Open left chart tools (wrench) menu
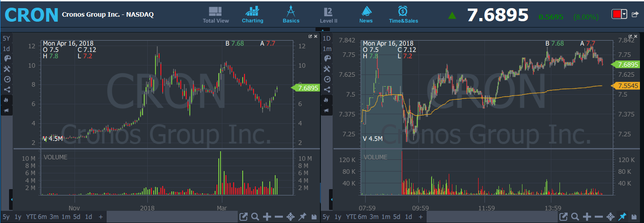Viewport: 644px width, 223px height. 6,69
